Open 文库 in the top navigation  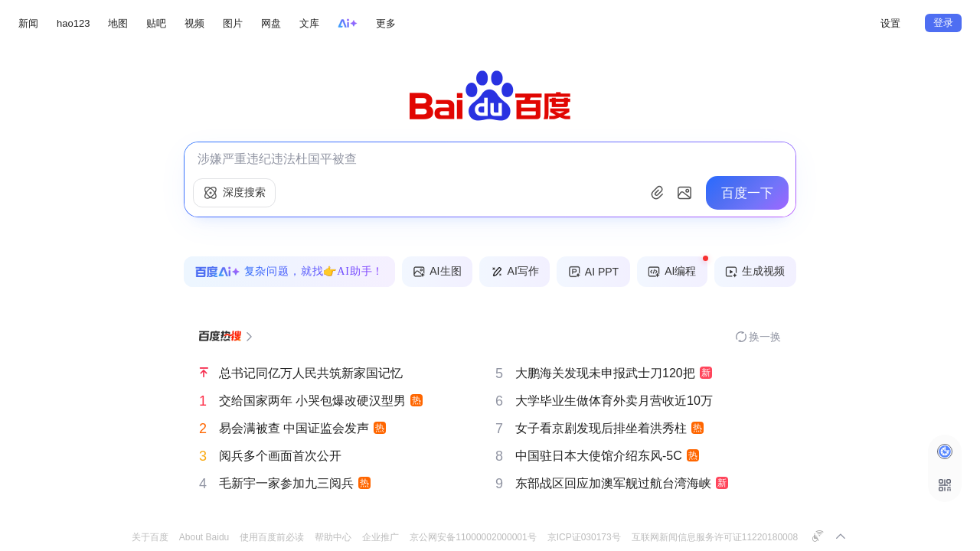coord(309,24)
